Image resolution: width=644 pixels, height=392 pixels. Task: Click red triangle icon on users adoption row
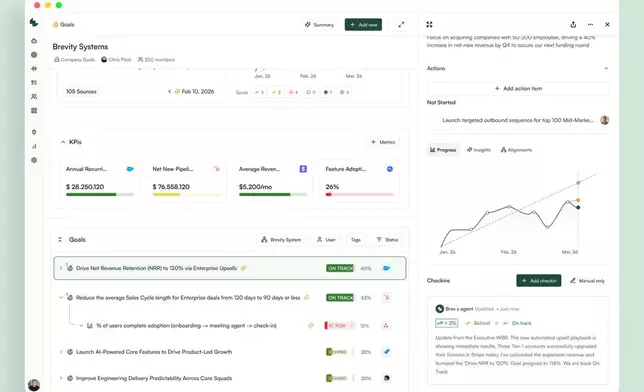click(x=386, y=326)
